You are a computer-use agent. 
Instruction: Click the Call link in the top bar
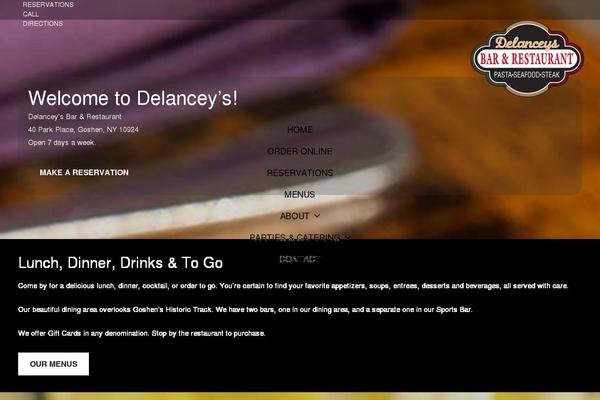[31, 14]
